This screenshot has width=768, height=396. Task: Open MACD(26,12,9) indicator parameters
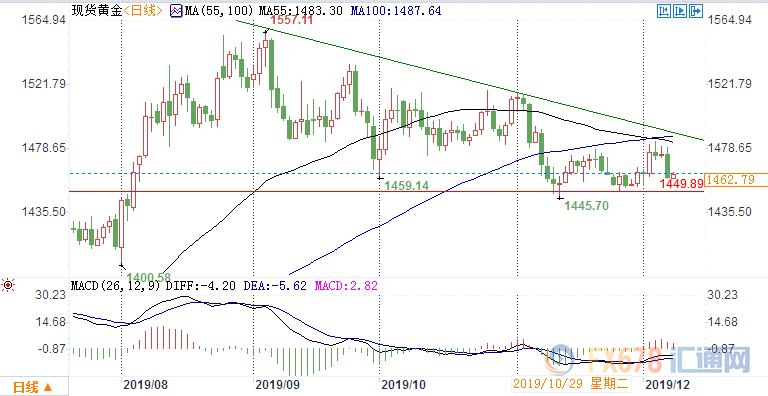(116, 285)
